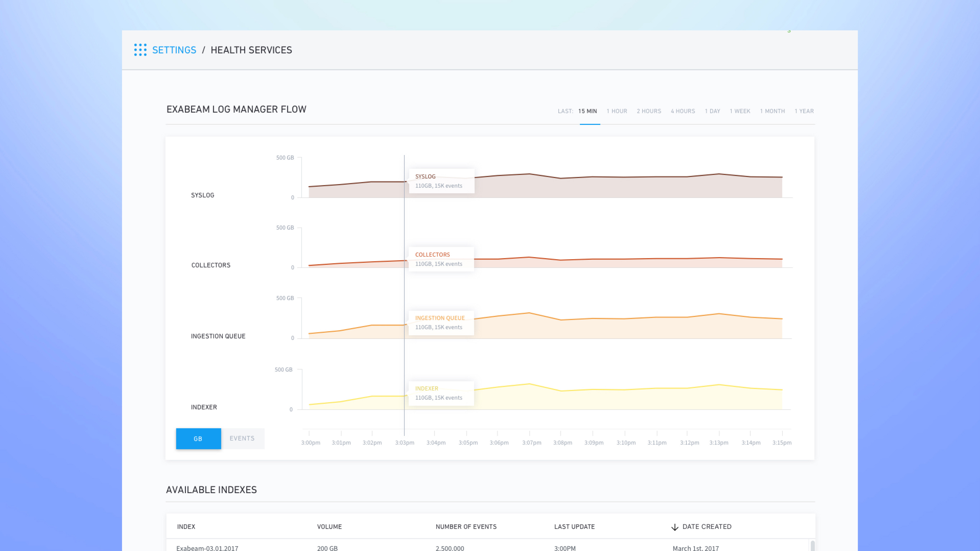Image resolution: width=980 pixels, height=551 pixels.
Task: Choose the 2 HOURS time range
Action: 649,111
